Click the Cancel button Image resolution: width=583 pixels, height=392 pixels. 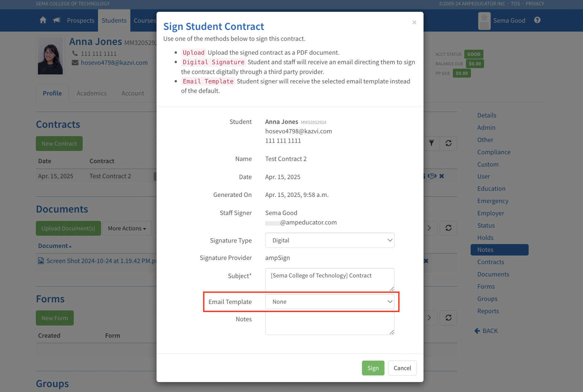[402, 368]
